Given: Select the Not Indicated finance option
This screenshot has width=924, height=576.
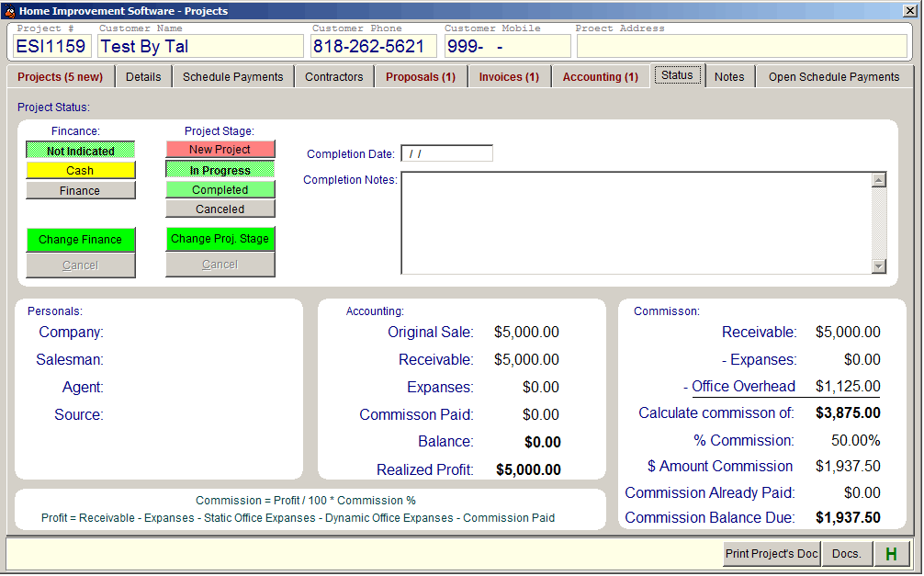Looking at the screenshot, I should (81, 151).
